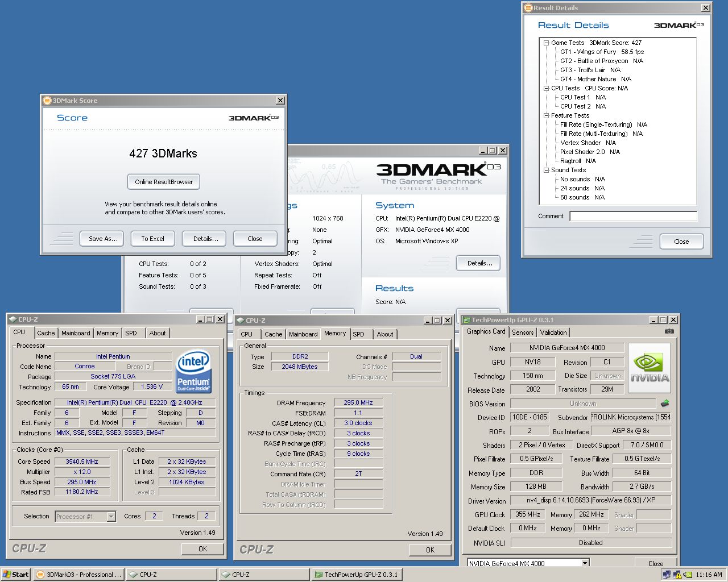Click the second CPU-Z taskbar button
This screenshot has height=582, width=728.
pyautogui.click(x=264, y=575)
